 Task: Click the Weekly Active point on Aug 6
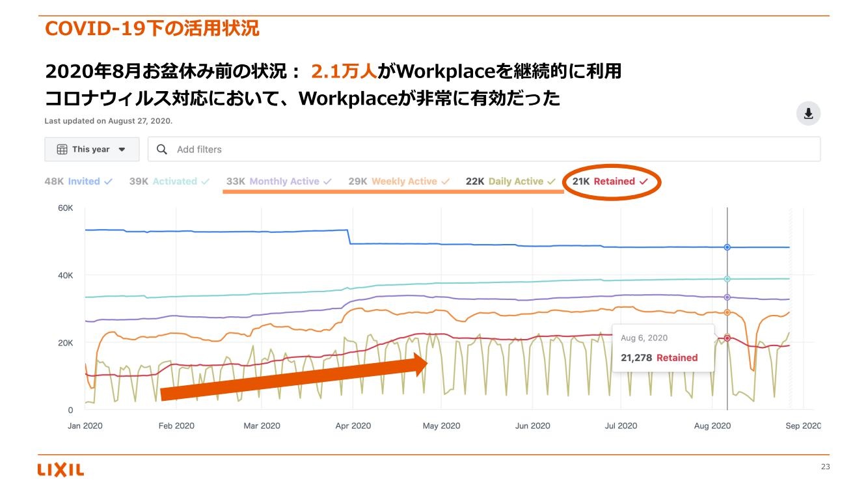tap(727, 313)
